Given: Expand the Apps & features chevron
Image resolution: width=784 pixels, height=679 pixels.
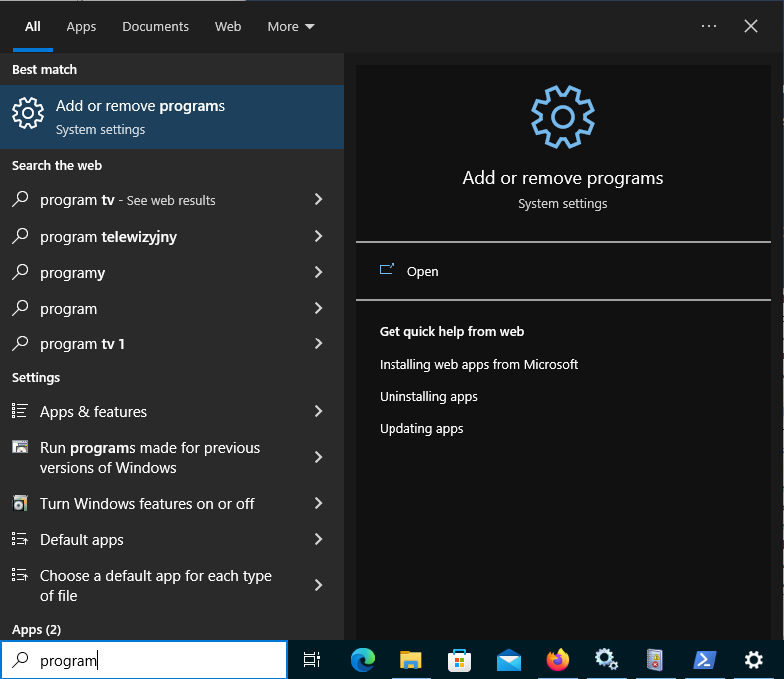Looking at the screenshot, I should coord(318,411).
